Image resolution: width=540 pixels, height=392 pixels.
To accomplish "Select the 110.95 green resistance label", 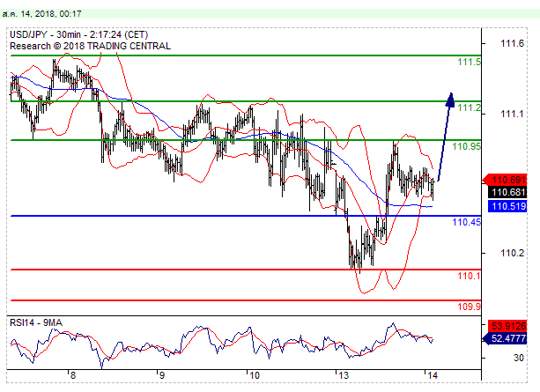I will pyautogui.click(x=466, y=146).
